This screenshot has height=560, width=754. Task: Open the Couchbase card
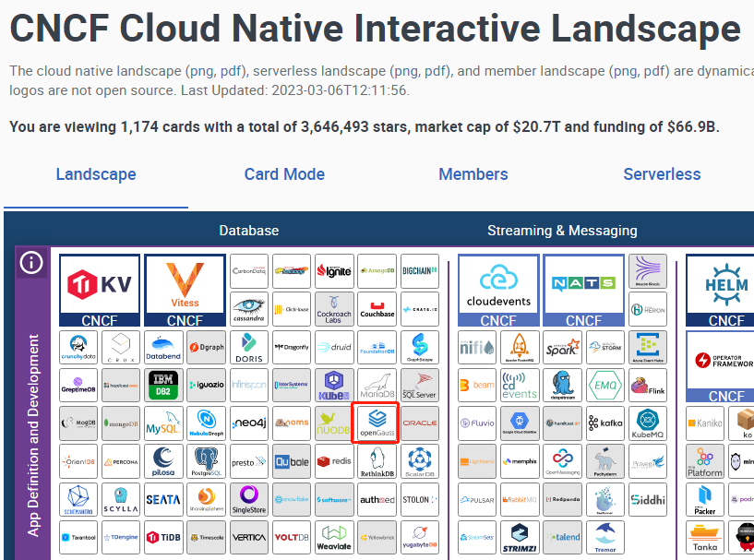(377, 309)
